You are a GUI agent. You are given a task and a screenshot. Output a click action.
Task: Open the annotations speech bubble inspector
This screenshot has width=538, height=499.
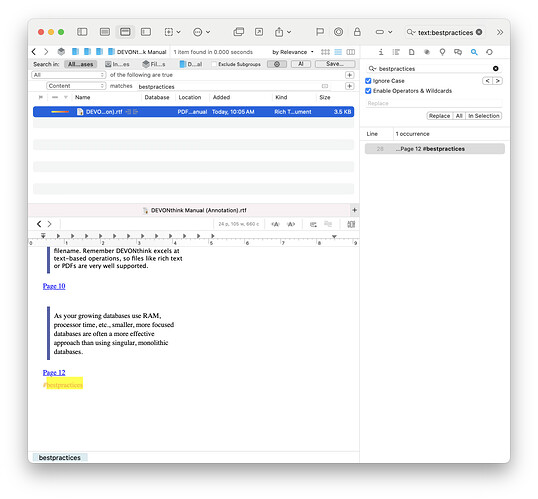458,52
